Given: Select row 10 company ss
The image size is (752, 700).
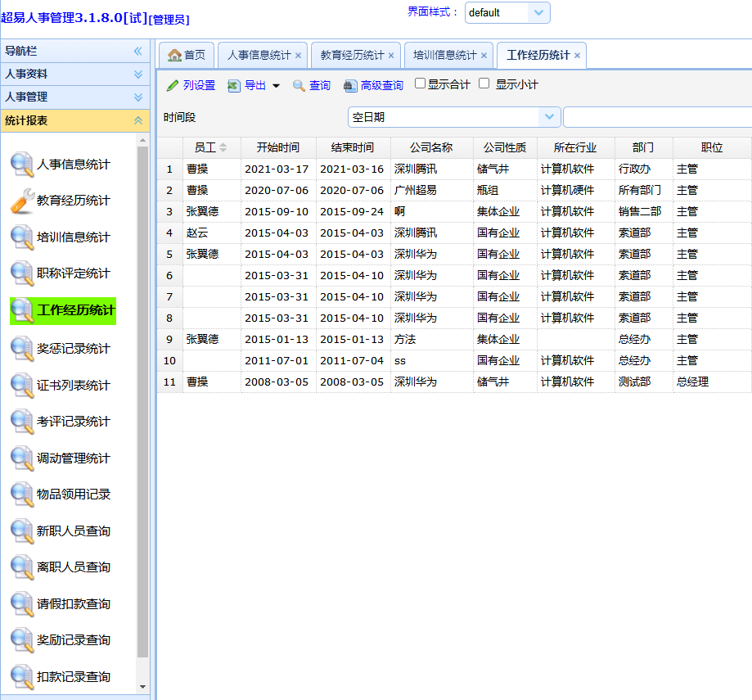Looking at the screenshot, I should (400, 361).
